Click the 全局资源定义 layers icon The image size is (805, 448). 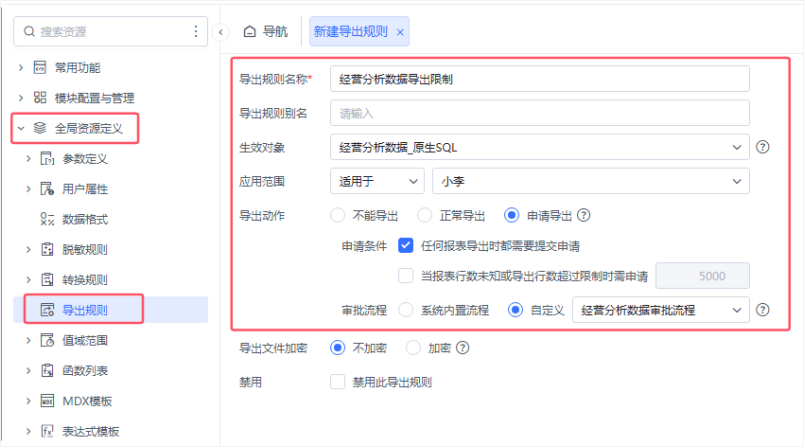click(40, 128)
